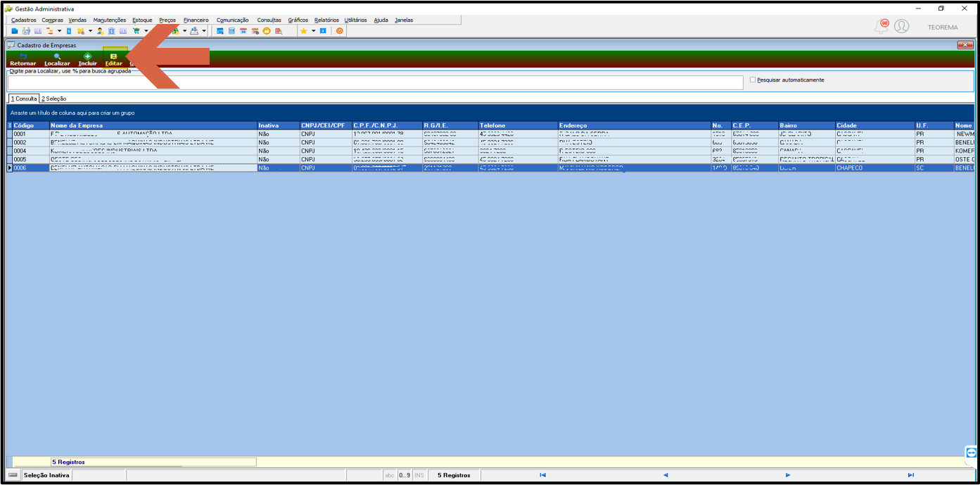Open the Estoque menu

pyautogui.click(x=142, y=20)
